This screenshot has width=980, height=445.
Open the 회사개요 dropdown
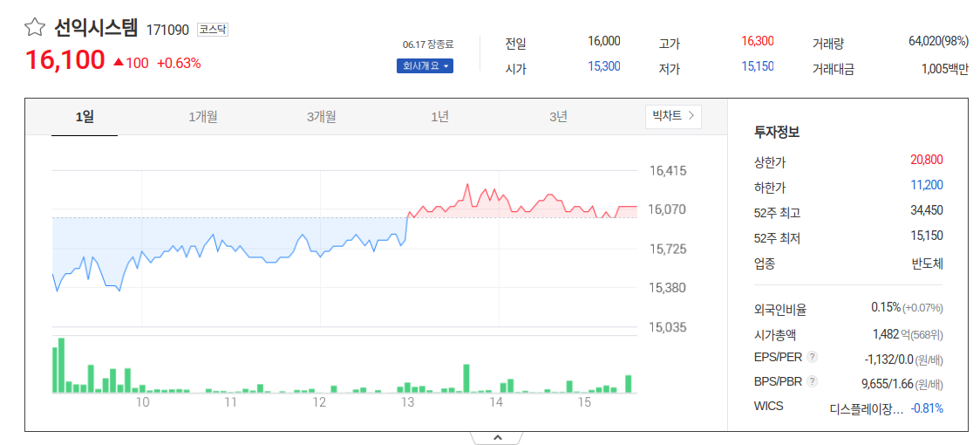coord(425,65)
